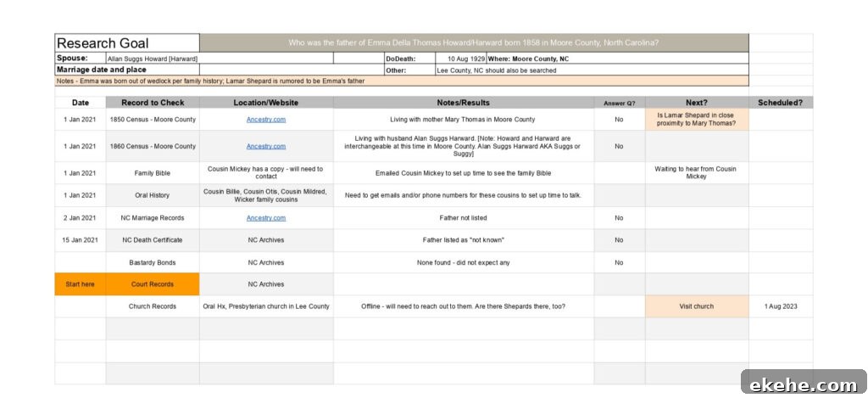868x398 pixels.
Task: Select the None found - did not expect any cell
Action: point(464,262)
